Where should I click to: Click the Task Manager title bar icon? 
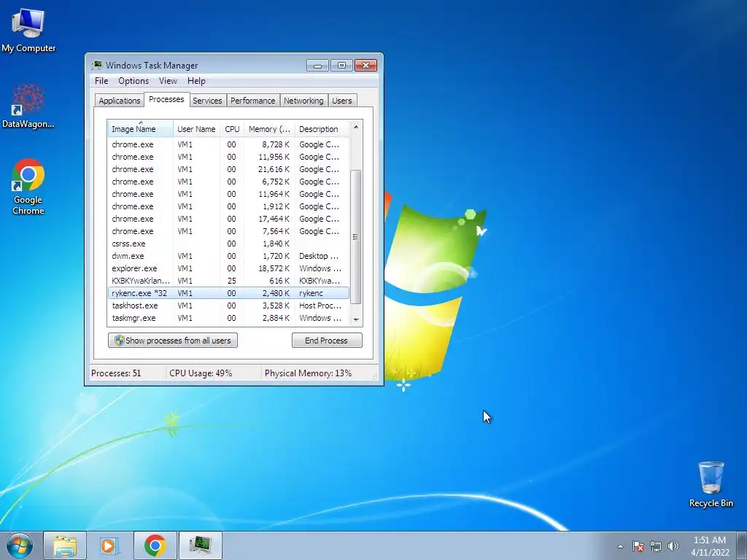(97, 65)
